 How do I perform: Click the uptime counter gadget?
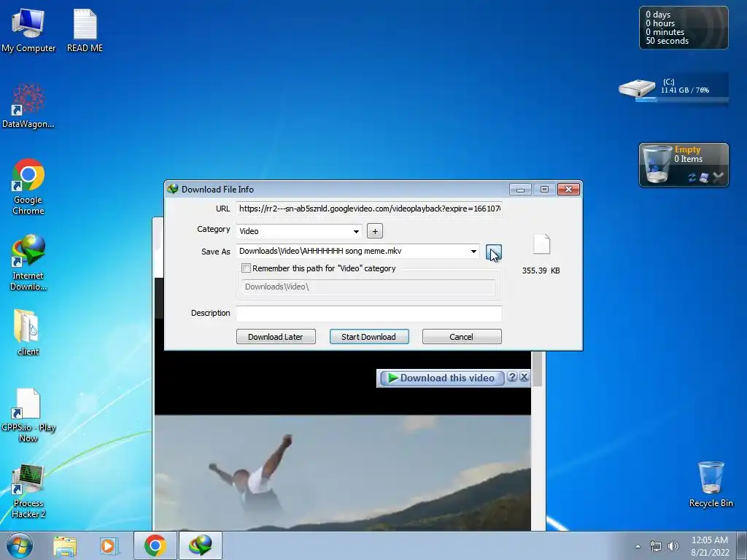(684, 28)
